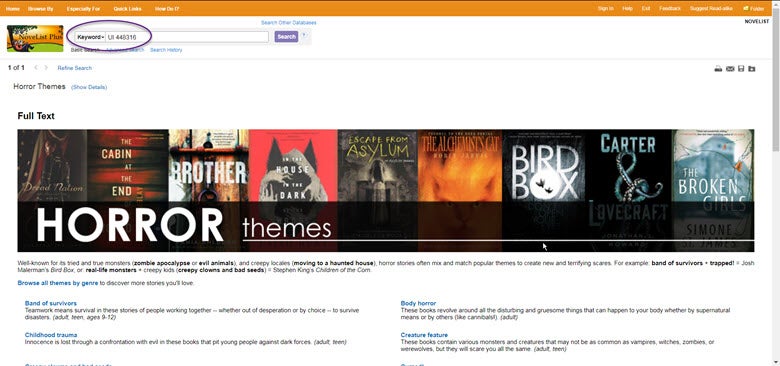This screenshot has width=780, height=366.
Task: Click the Brother book cover
Action: coord(209,190)
